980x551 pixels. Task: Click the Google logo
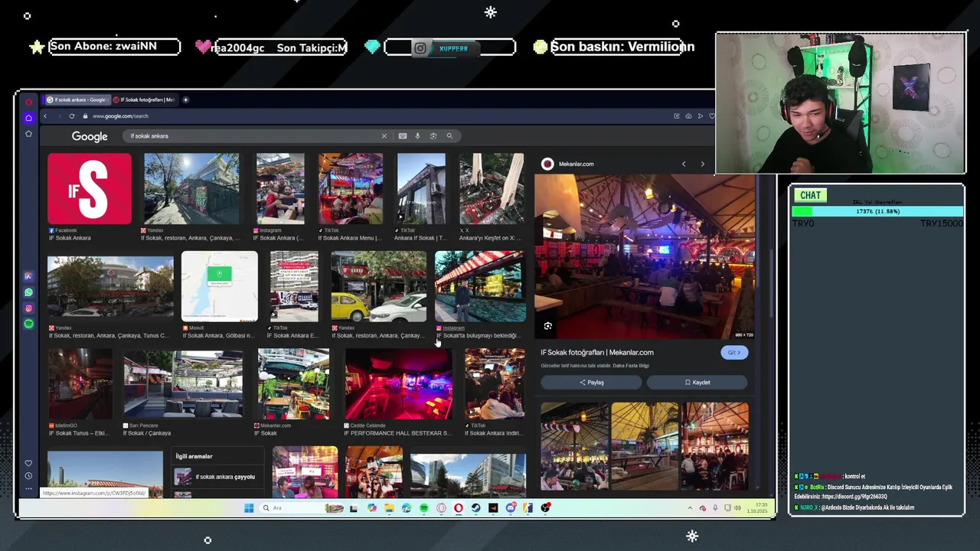tap(90, 136)
